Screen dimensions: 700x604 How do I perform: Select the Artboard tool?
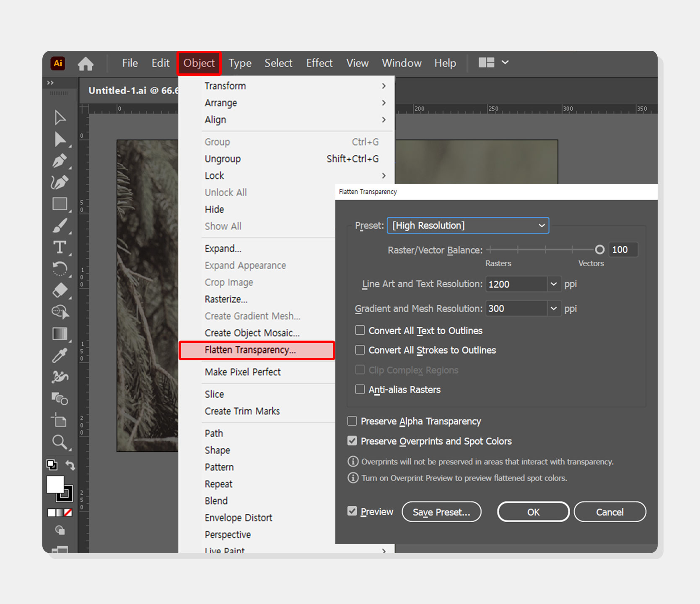(x=59, y=420)
